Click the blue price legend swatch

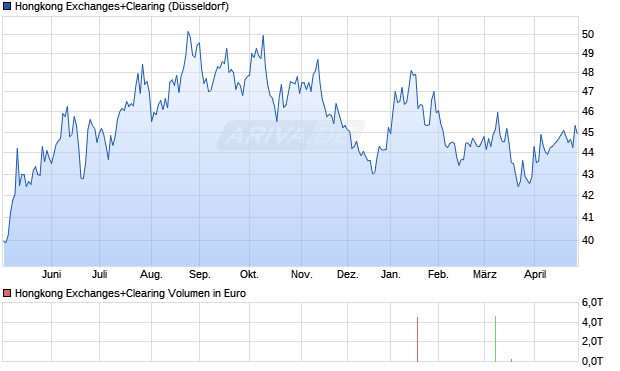[7, 6]
